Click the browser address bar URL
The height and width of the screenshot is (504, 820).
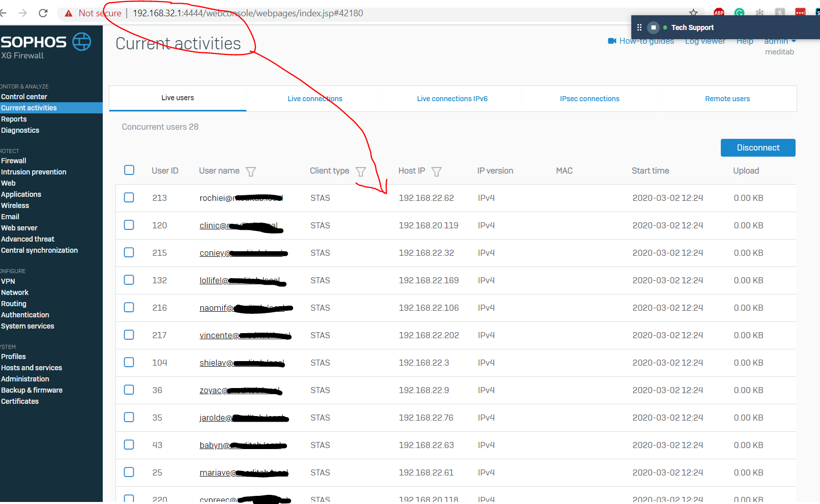(x=248, y=13)
